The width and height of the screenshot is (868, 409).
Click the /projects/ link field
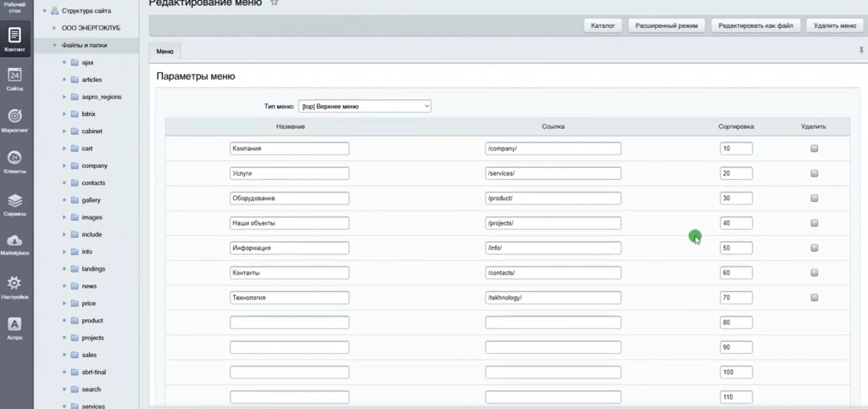[553, 223]
